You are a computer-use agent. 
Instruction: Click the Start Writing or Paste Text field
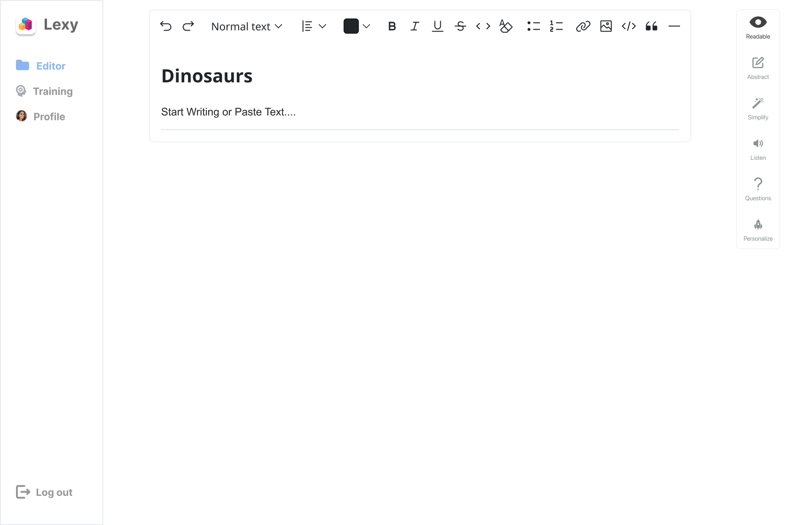pos(420,112)
